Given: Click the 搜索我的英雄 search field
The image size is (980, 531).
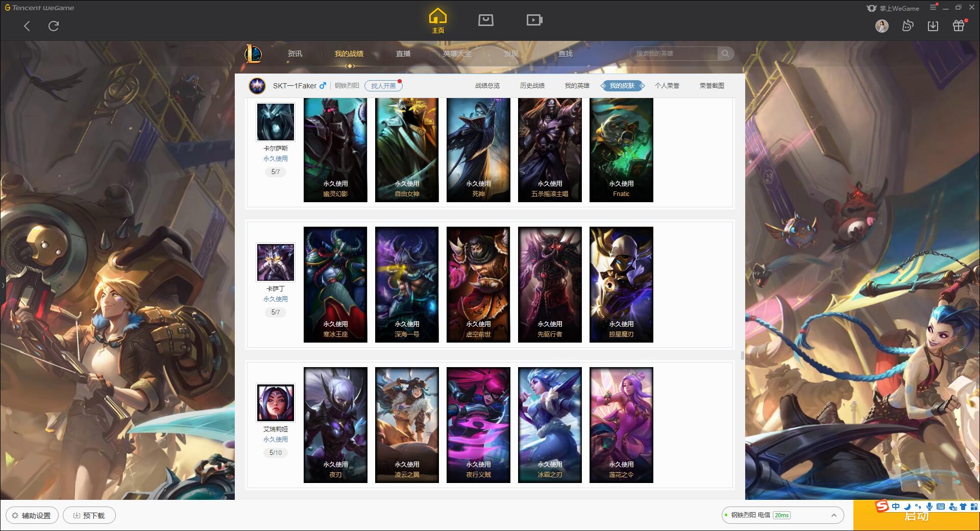Looking at the screenshot, I should pos(674,54).
